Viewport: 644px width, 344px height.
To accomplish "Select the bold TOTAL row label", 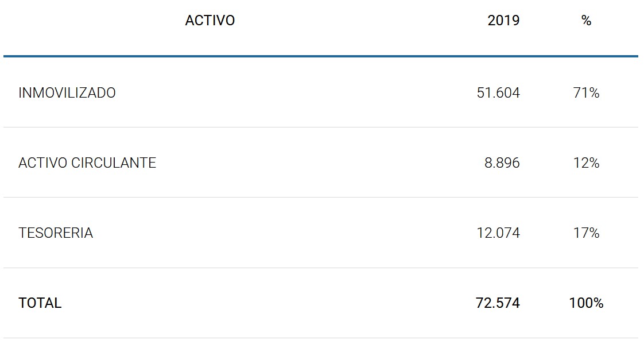I will click(40, 303).
